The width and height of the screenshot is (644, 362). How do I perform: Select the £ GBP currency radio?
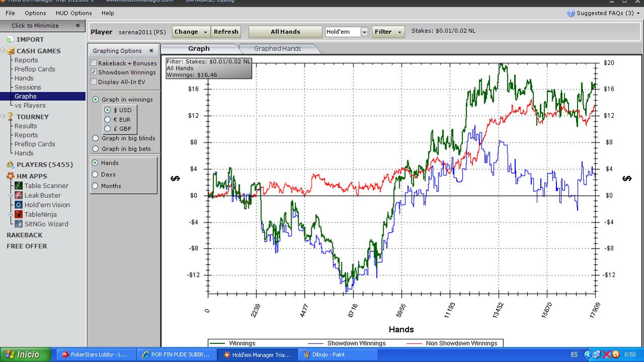point(107,128)
